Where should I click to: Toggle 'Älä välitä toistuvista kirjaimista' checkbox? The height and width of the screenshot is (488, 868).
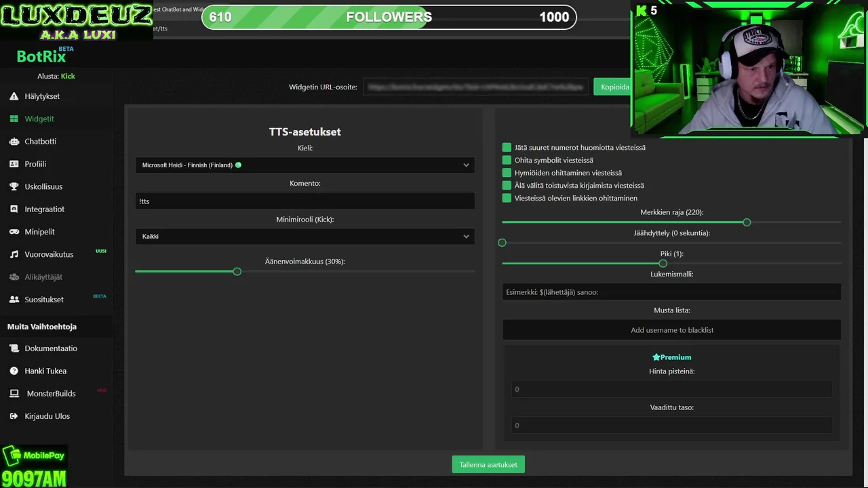pos(507,185)
